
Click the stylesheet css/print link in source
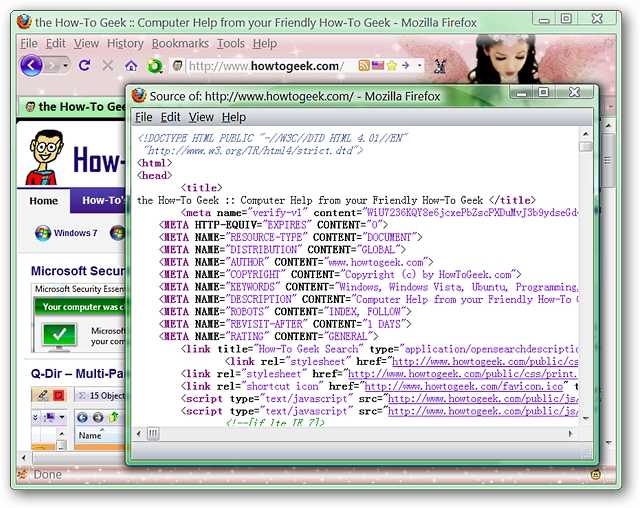(x=462, y=374)
